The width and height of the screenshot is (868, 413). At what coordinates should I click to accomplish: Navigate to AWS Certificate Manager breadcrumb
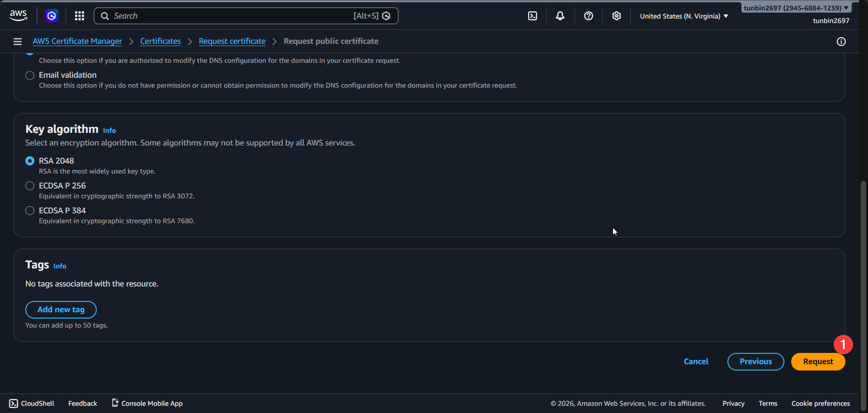(77, 41)
